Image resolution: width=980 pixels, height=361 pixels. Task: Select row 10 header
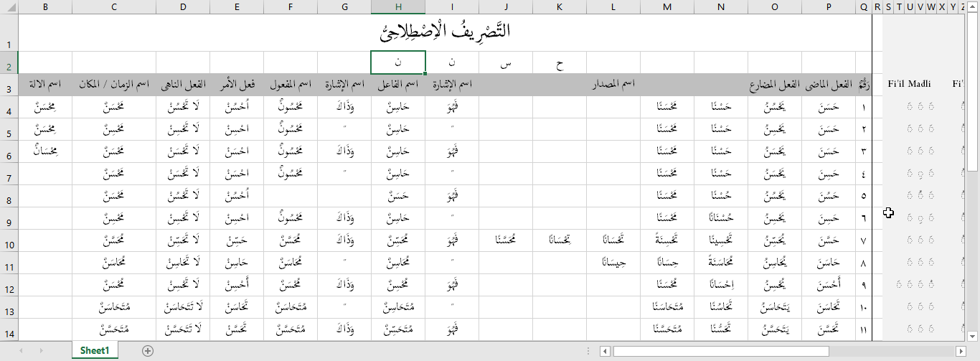click(9, 240)
